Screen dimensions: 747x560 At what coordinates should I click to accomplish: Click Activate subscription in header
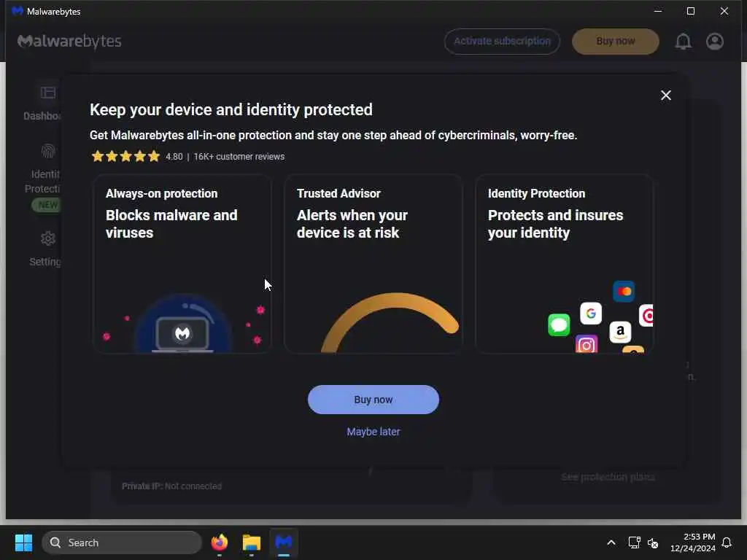[x=502, y=42]
